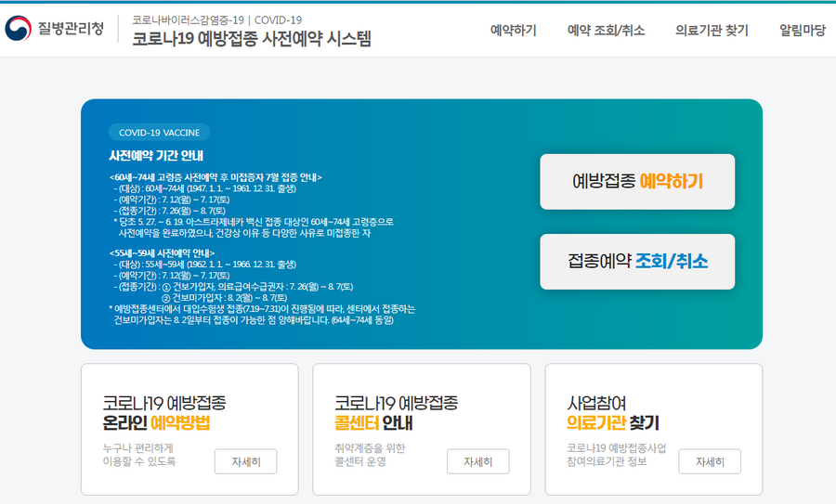
Task: Click the 질병관리청 agency name text
Action: coord(71,28)
